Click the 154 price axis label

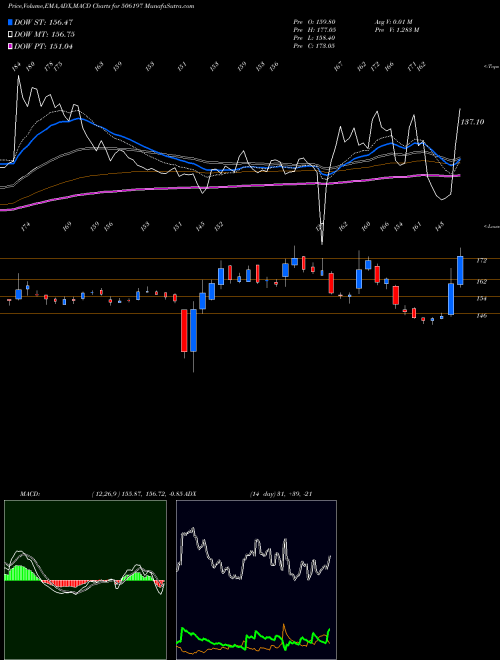pyautogui.click(x=481, y=298)
